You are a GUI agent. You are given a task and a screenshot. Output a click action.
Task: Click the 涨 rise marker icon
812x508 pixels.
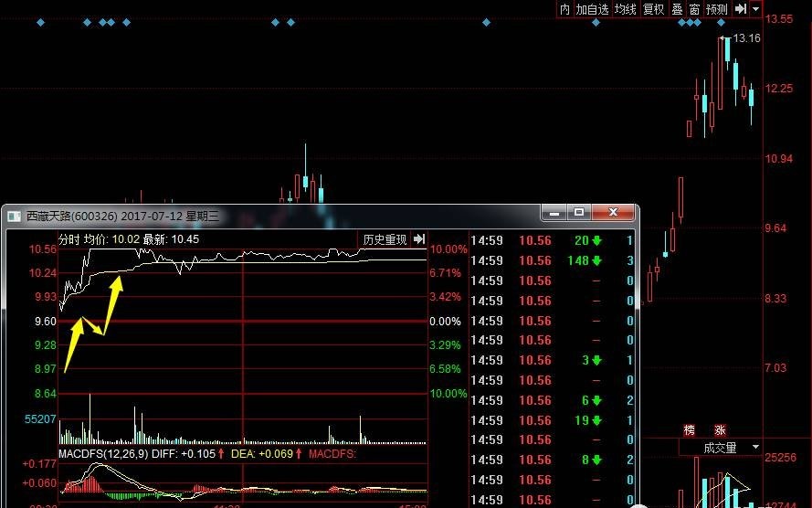[x=719, y=430]
